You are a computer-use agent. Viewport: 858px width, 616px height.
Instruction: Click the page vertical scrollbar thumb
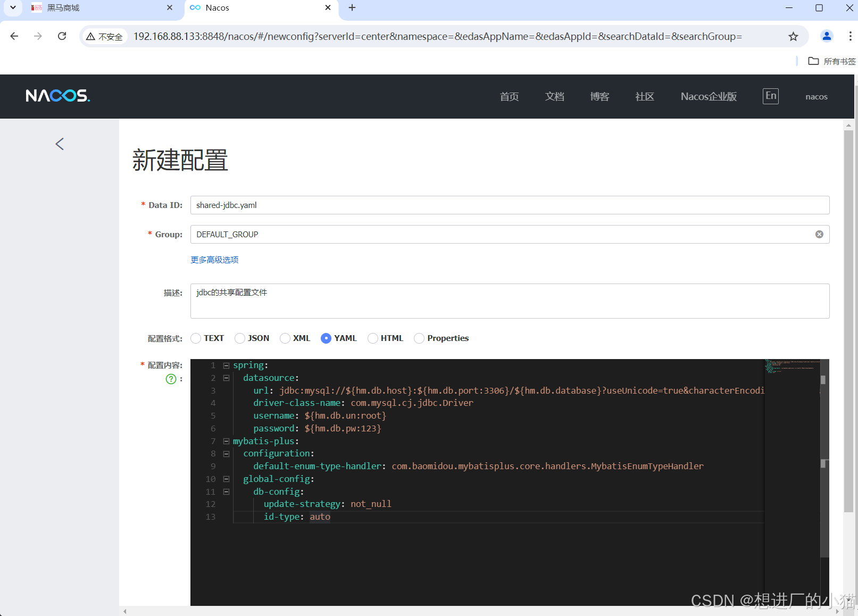(848, 321)
